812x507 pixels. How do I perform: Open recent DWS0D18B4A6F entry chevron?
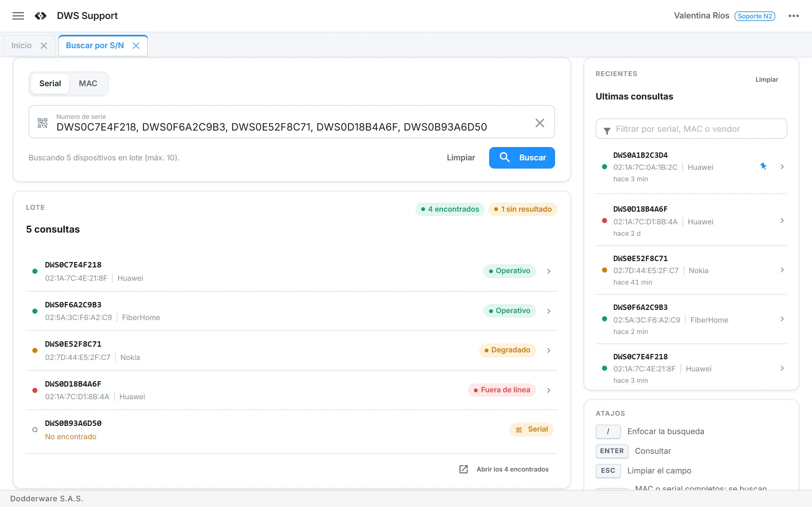(782, 220)
